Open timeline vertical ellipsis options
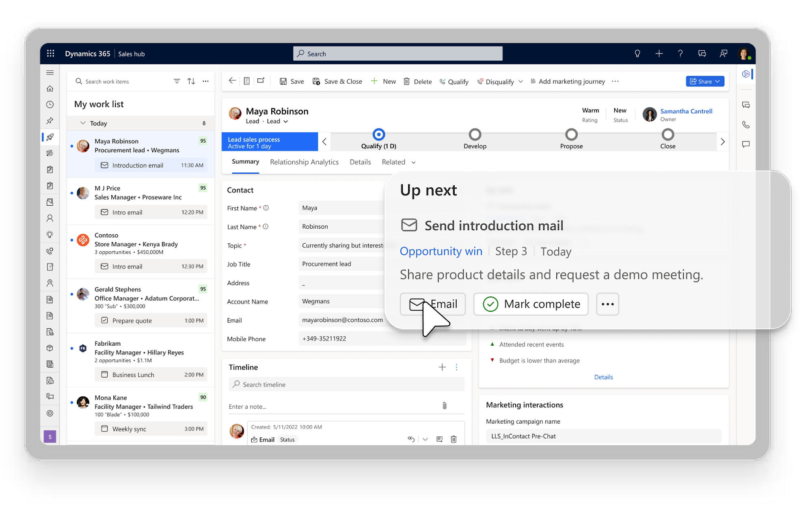 (457, 367)
